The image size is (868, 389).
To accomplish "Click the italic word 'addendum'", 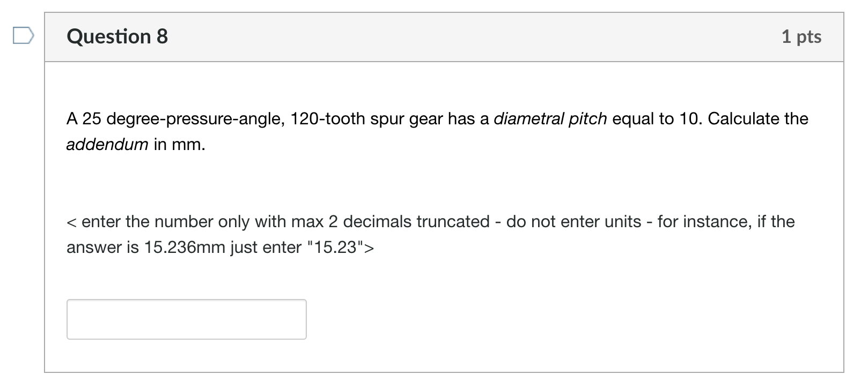I will point(107,144).
